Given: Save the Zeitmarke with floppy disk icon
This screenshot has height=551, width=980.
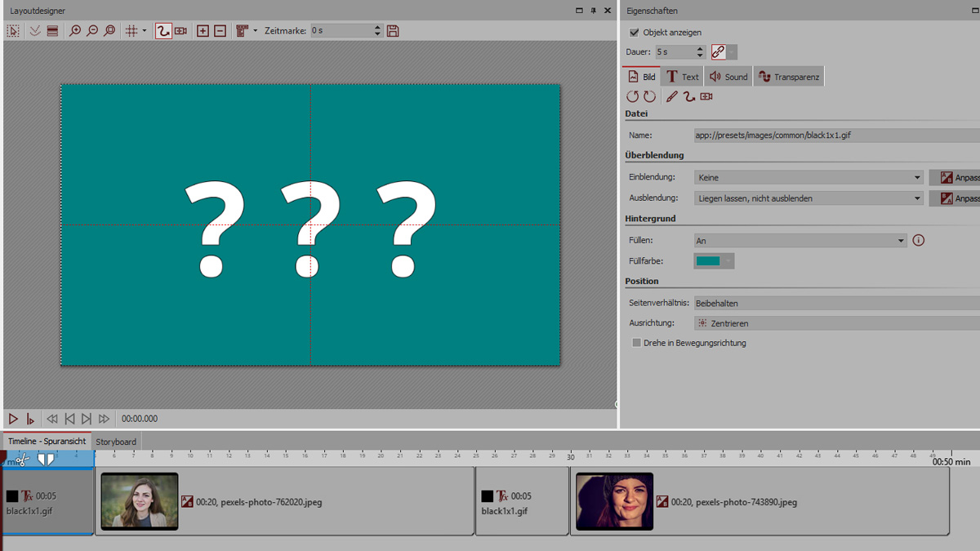Looking at the screenshot, I should 393,31.
